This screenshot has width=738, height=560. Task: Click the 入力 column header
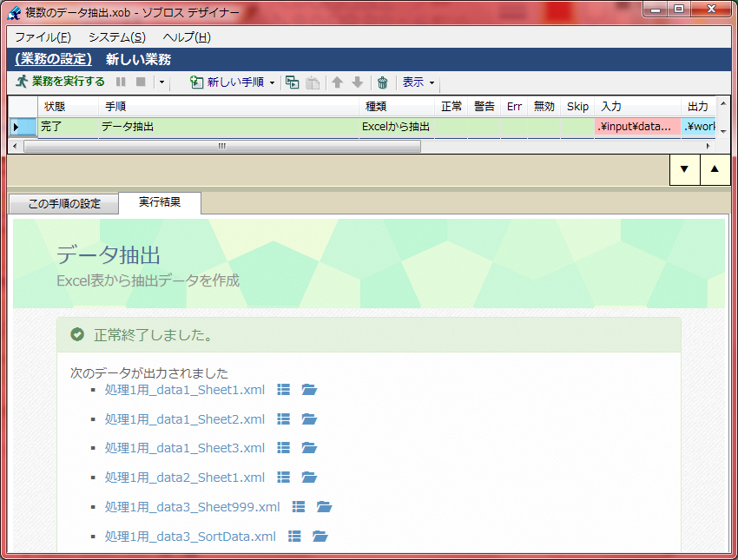pyautogui.click(x=637, y=107)
